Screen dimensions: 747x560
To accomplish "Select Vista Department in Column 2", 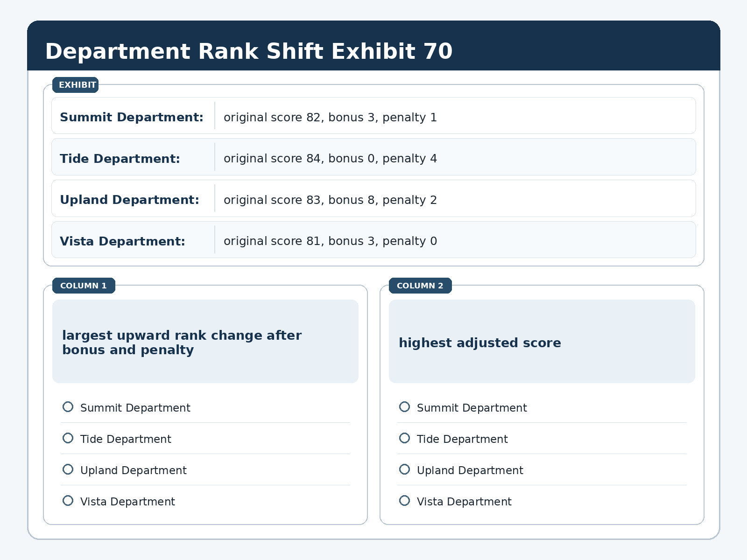I will coord(405,501).
